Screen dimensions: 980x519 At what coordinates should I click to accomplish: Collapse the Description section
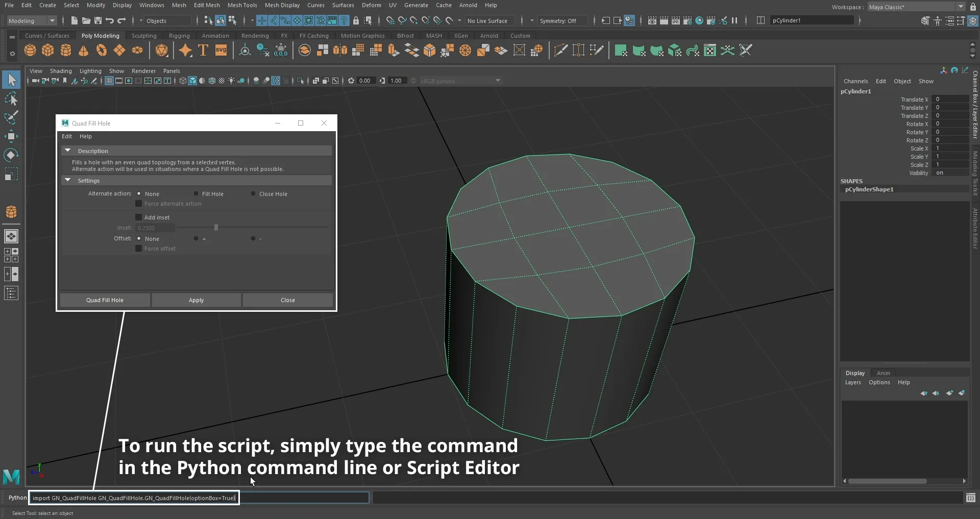pyautogui.click(x=68, y=151)
